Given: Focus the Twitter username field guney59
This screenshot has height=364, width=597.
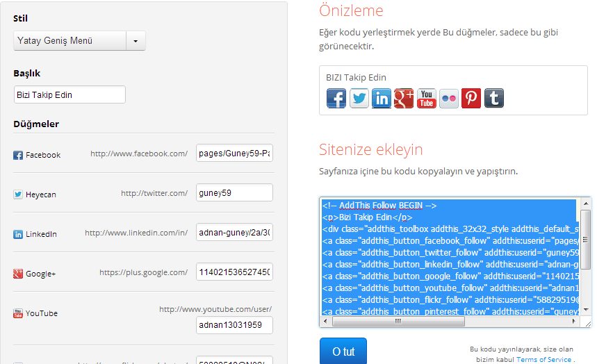Looking at the screenshot, I should (x=234, y=192).
